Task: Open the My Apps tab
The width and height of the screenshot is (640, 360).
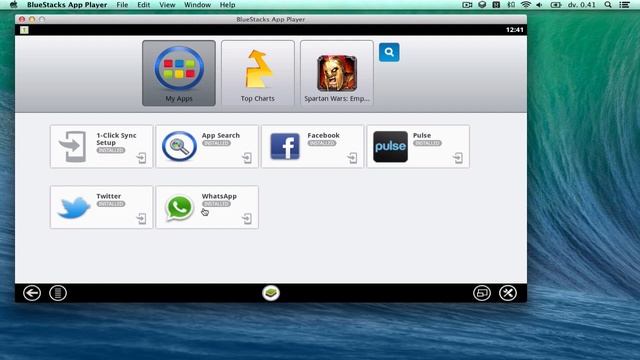Action: 179,73
